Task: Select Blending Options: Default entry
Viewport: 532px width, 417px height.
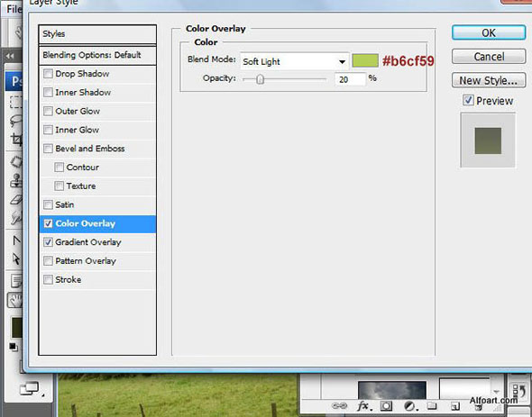Action: [97, 55]
